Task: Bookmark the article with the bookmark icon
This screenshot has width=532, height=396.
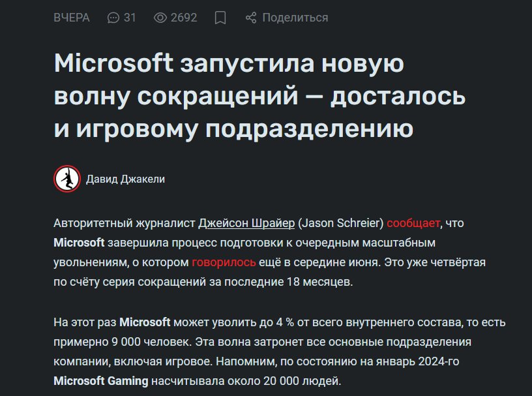Action: pyautogui.click(x=220, y=18)
